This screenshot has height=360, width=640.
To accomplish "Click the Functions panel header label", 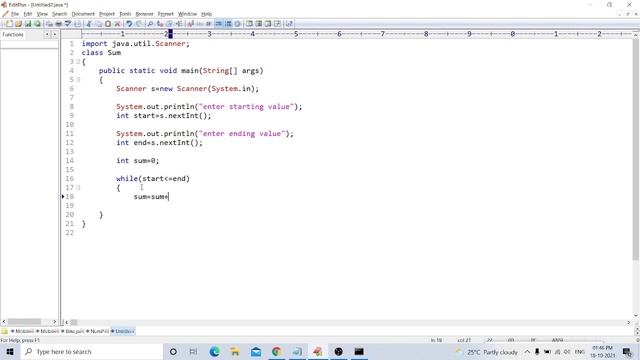I will coord(13,35).
